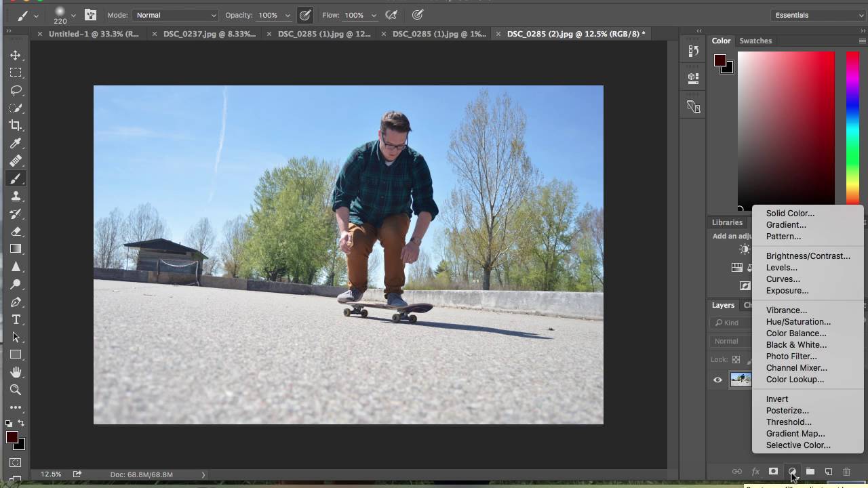Select the Zoom tool
The image size is (868, 488).
point(16,390)
